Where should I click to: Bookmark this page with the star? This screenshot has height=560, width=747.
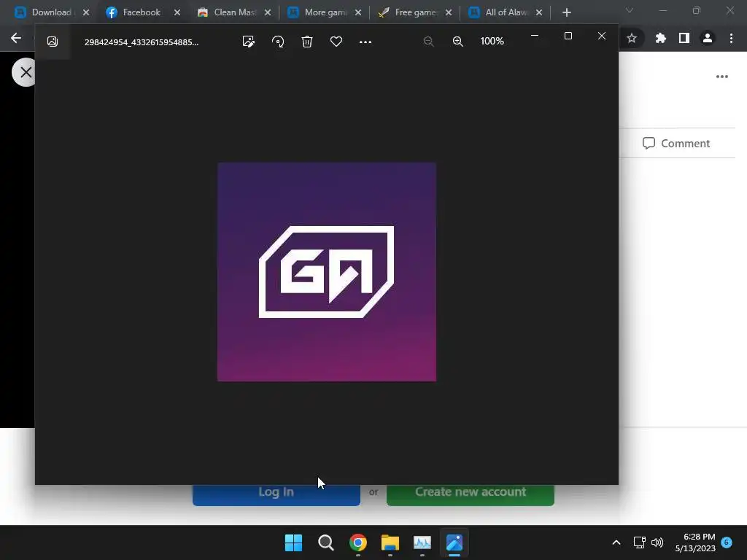(632, 38)
